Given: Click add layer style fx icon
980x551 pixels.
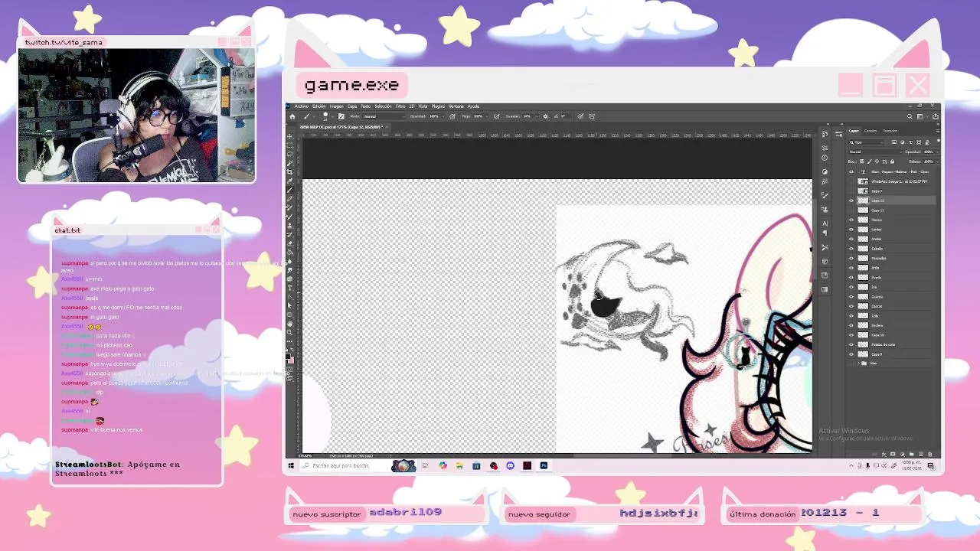Looking at the screenshot, I should coord(884,454).
